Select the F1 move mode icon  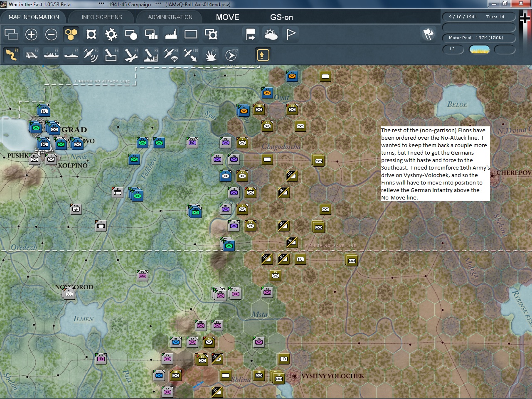[11, 55]
